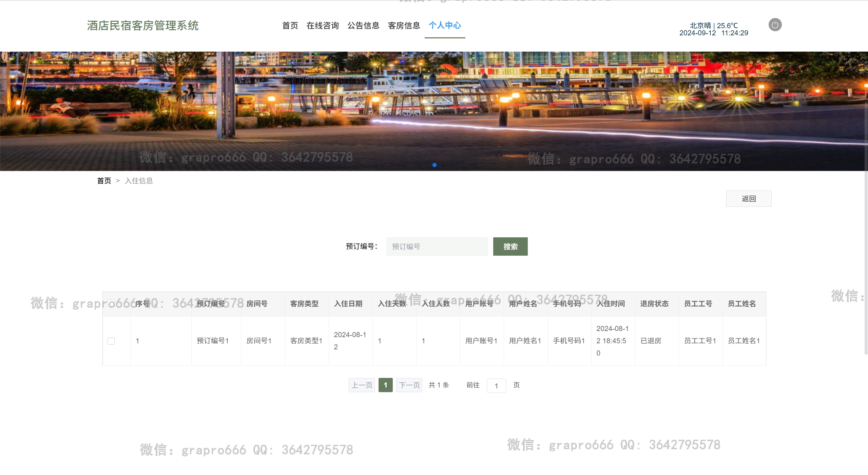The image size is (868, 475).
Task: Check the checkbox for row 1
Action: point(111,341)
